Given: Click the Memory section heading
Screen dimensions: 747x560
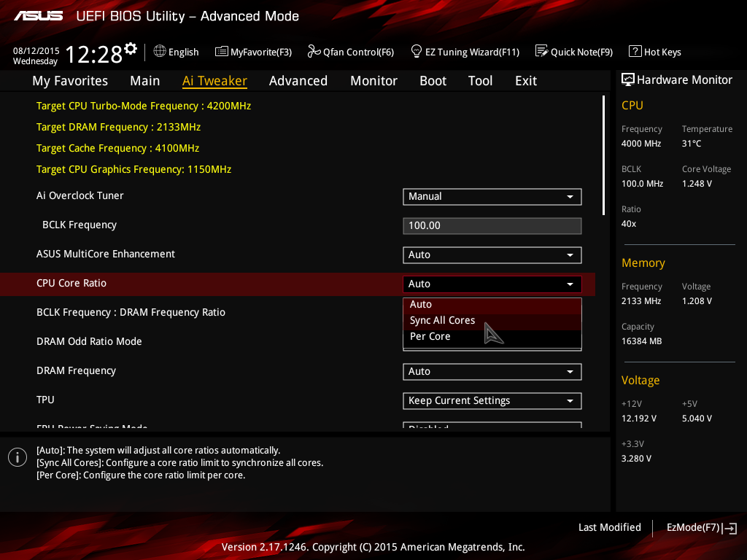Looking at the screenshot, I should coord(643,262).
